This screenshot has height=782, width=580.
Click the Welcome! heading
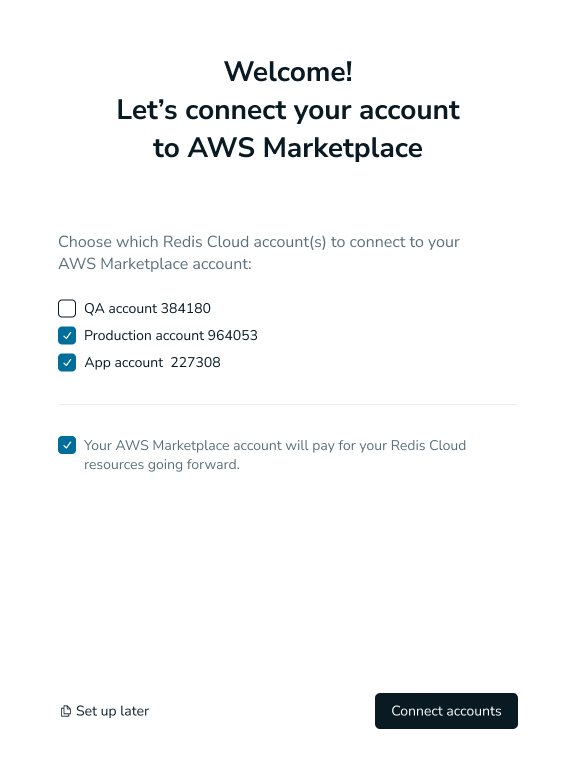click(x=288, y=71)
